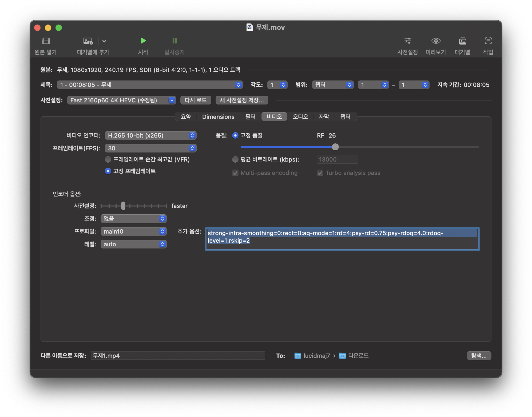532x417 pixels.
Task: Open the Video Encoder H.265 10-bit dropdown
Action: point(150,135)
